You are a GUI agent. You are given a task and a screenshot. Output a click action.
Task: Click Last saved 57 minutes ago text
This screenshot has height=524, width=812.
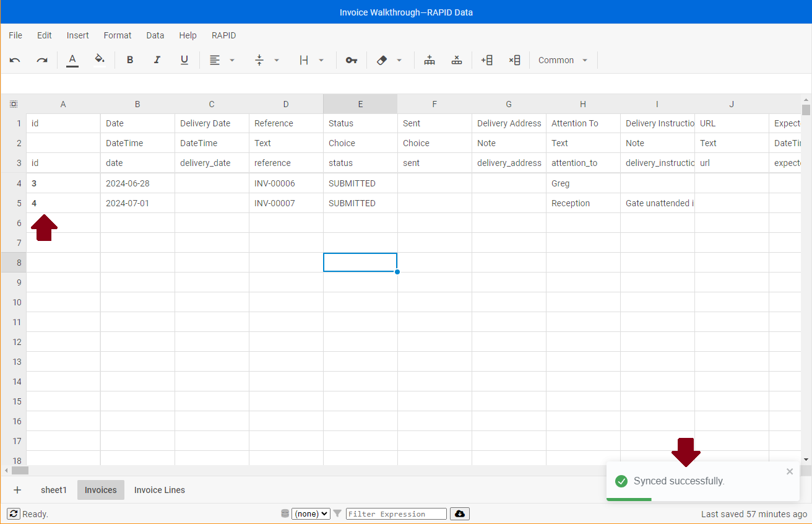[x=754, y=514]
